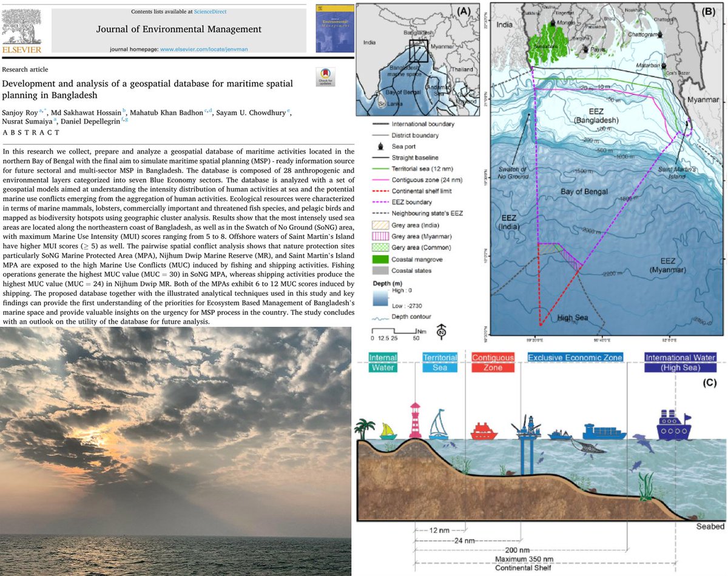
Task: Click the cloudy sunset sea photo
Action: [x=175, y=450]
